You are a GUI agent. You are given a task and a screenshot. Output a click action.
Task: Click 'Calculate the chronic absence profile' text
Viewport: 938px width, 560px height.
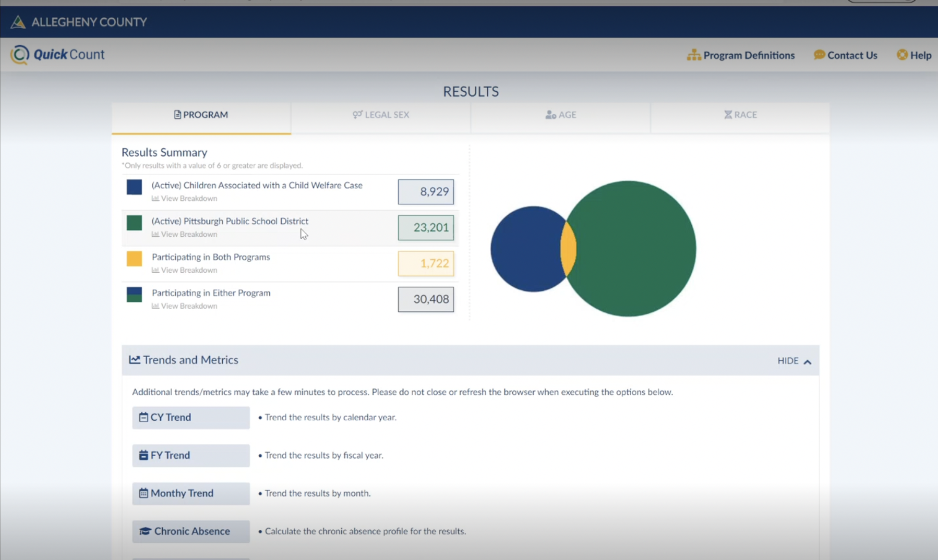coord(365,531)
